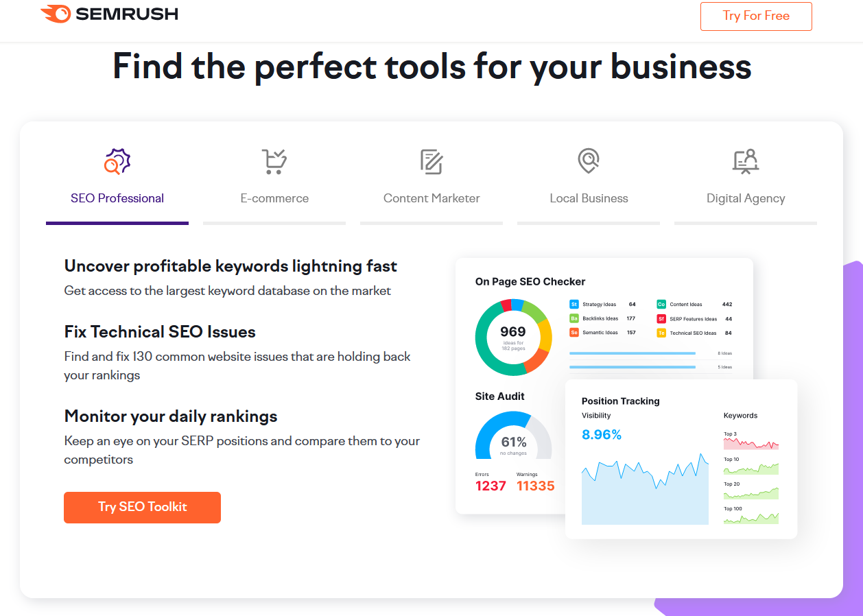This screenshot has width=863, height=616.
Task: Click the Site Audit 61% gauge
Action: (513, 437)
